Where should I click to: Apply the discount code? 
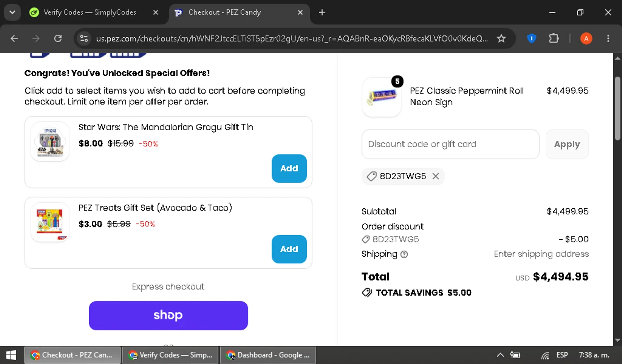click(567, 144)
